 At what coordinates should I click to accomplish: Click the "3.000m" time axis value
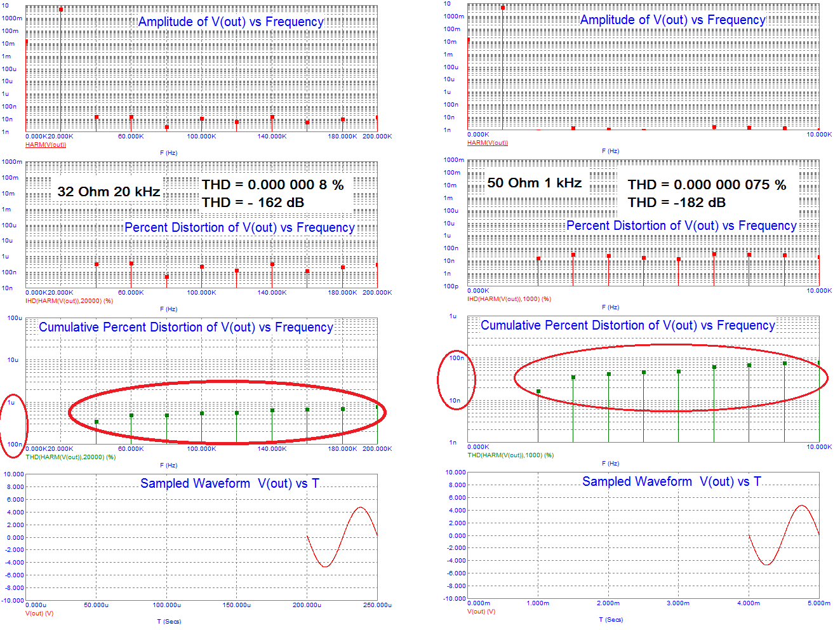point(678,603)
